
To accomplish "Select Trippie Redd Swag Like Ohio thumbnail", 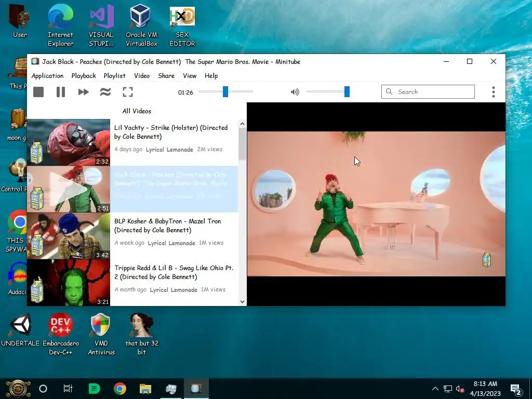I will pyautogui.click(x=69, y=283).
